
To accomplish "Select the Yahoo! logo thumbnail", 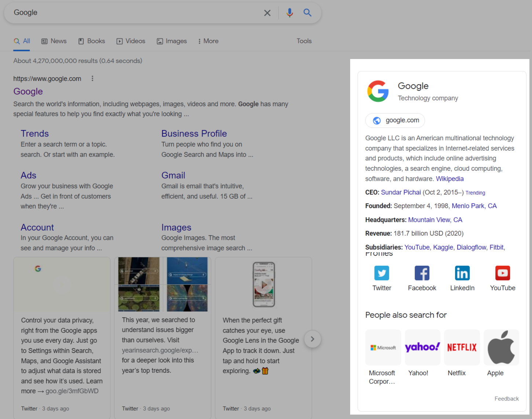I will point(422,348).
